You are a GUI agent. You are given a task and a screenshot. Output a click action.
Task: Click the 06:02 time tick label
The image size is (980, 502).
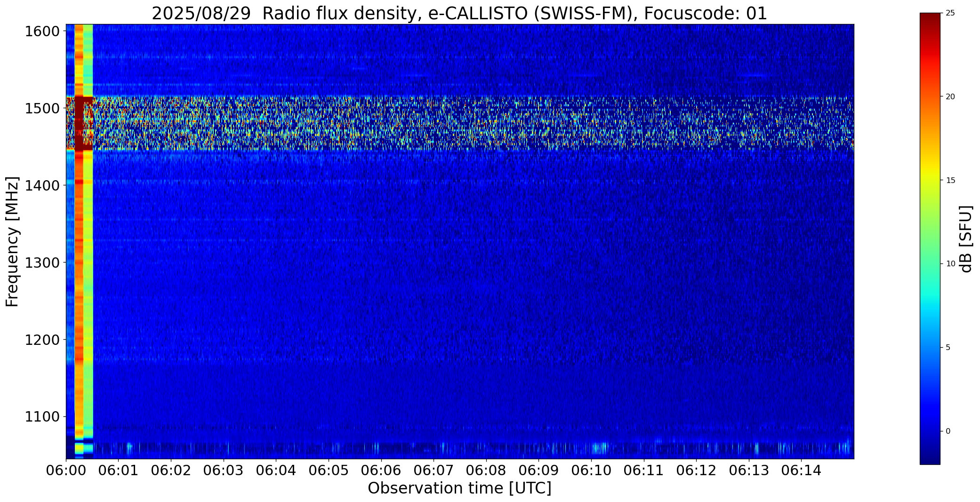(x=171, y=470)
